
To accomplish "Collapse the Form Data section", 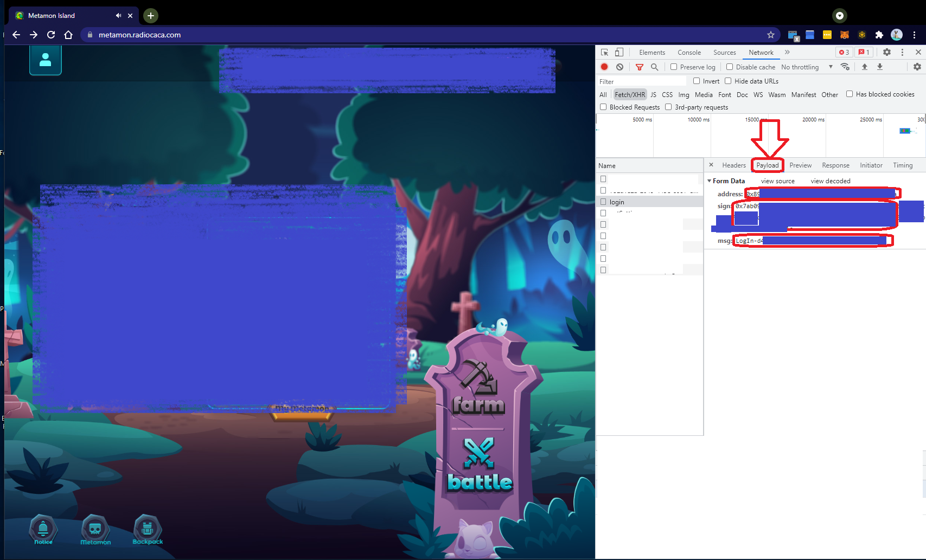I will pyautogui.click(x=709, y=181).
